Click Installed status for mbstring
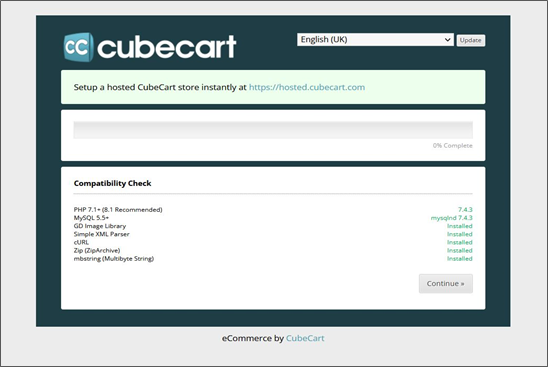548x367 pixels. [460, 259]
